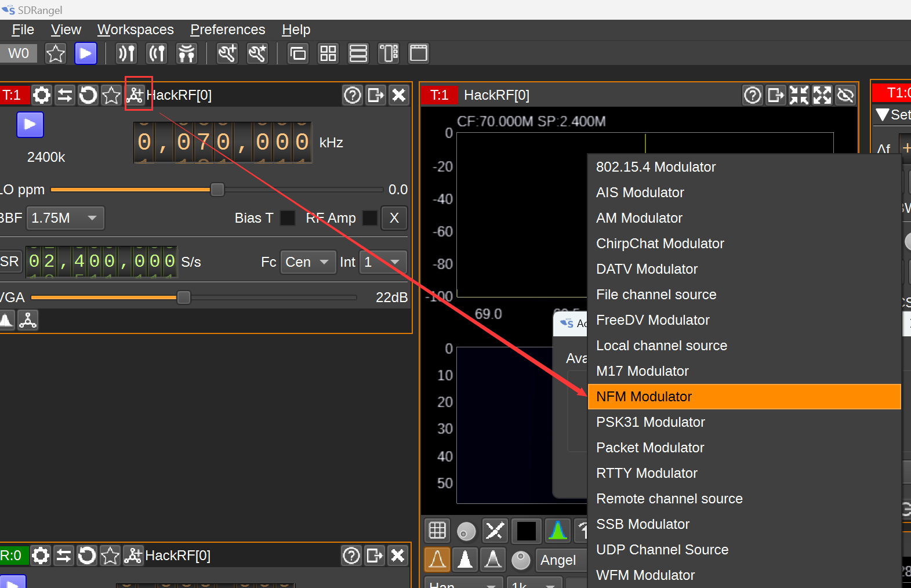This screenshot has width=911, height=588.
Task: Open the Preferences menu
Action: click(x=228, y=30)
